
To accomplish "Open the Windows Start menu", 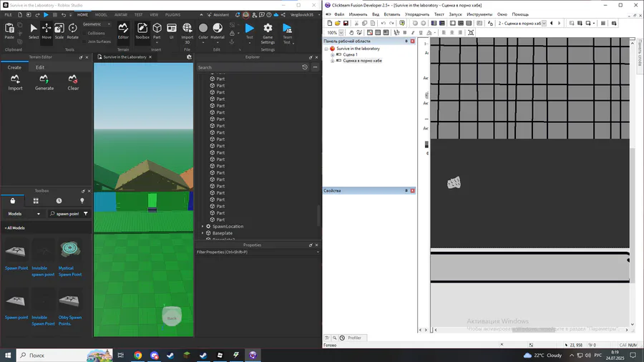I will click(8, 355).
